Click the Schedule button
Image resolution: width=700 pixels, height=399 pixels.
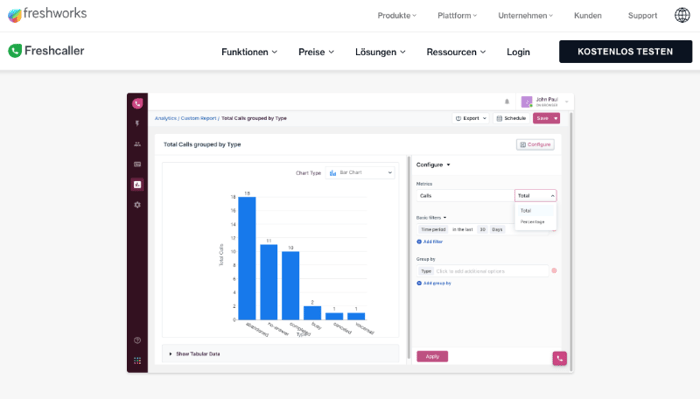click(x=511, y=118)
